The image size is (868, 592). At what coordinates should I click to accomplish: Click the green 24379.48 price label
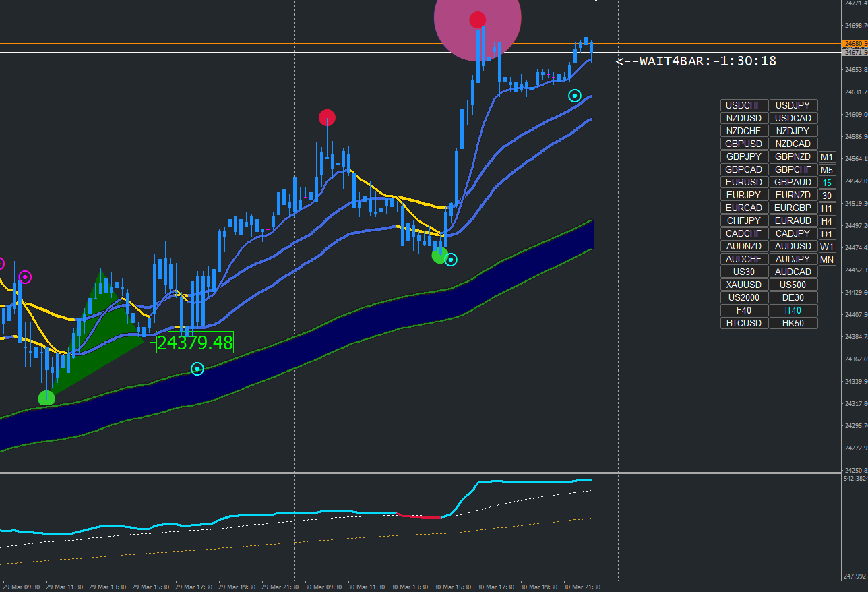click(195, 343)
